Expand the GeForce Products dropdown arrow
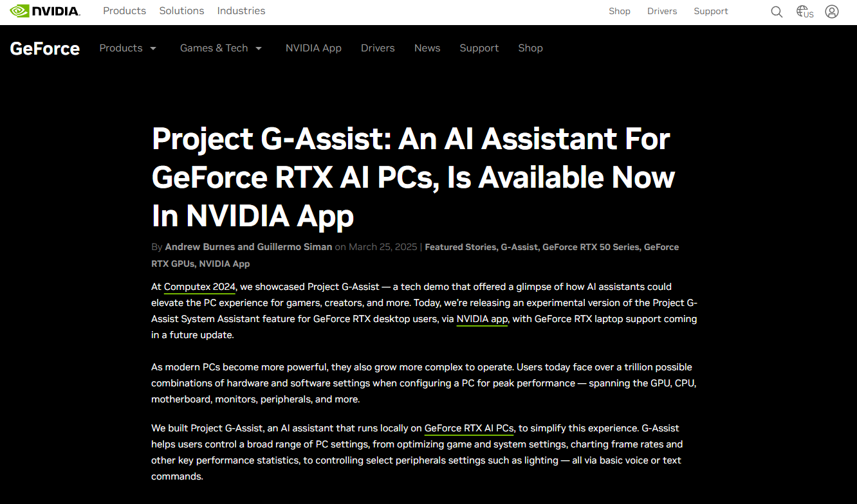 tap(153, 48)
